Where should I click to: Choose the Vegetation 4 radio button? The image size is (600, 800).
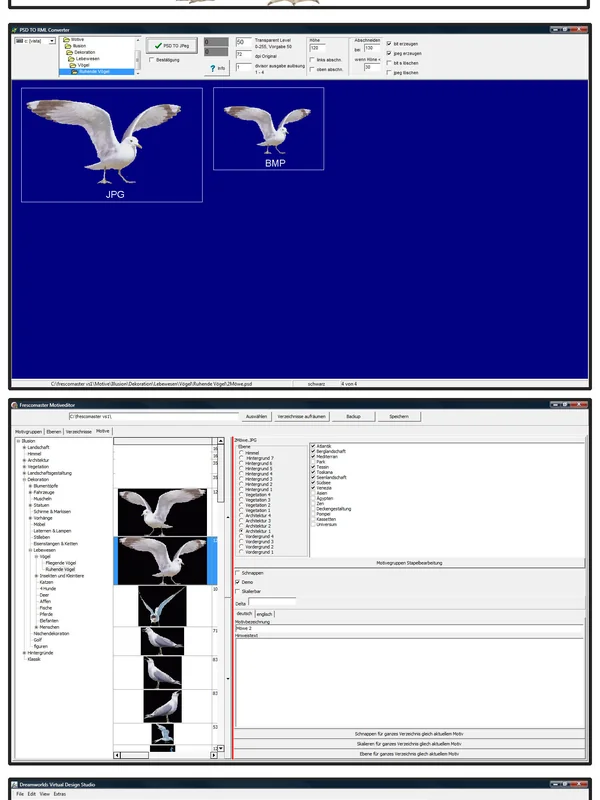[241, 495]
